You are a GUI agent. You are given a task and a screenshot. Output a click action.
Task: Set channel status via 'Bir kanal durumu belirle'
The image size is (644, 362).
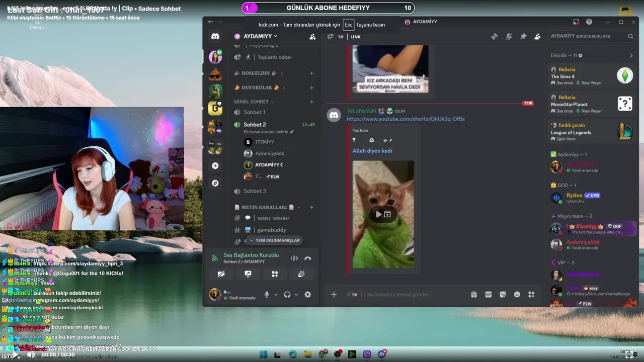tap(268, 132)
